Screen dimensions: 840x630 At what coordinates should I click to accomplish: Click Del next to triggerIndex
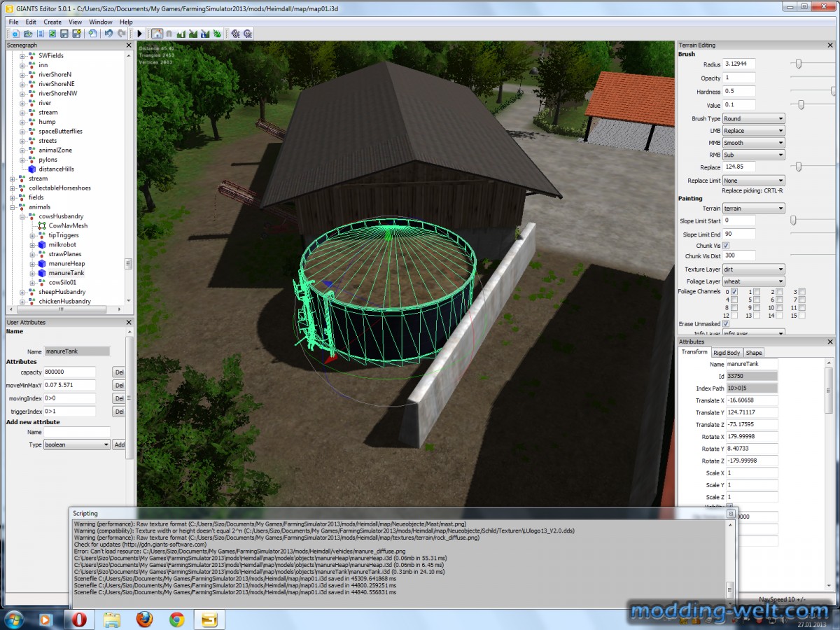coord(119,412)
